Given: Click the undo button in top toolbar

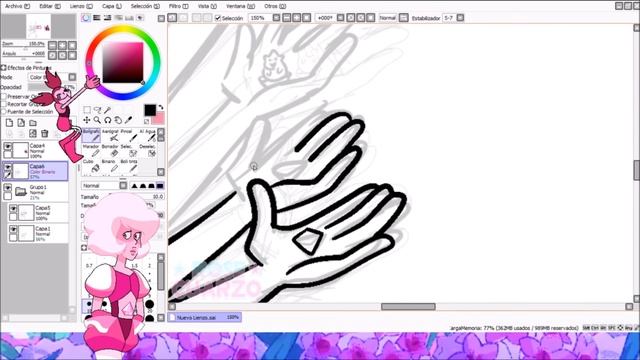Looking at the screenshot, I should (x=172, y=18).
